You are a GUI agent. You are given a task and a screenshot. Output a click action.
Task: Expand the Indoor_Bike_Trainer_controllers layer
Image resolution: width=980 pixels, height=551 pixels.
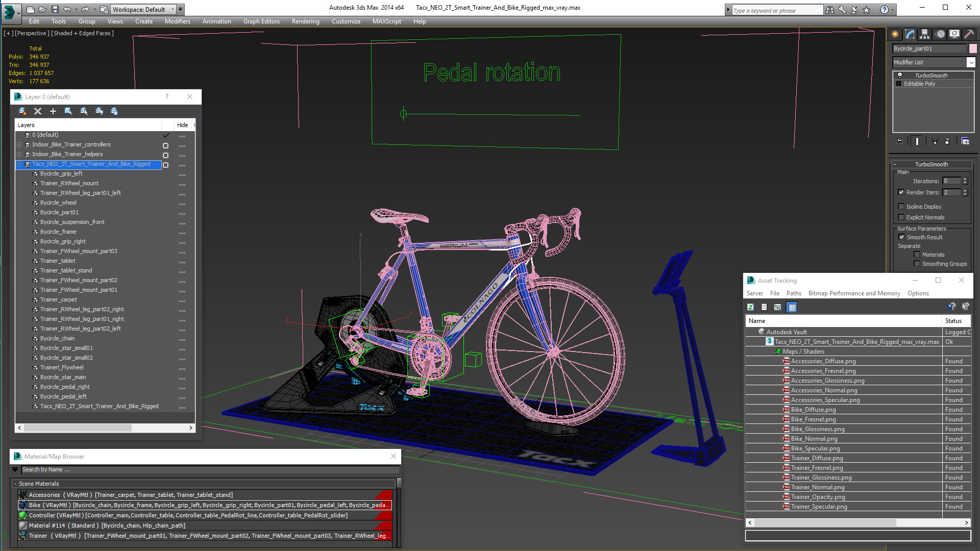19,145
